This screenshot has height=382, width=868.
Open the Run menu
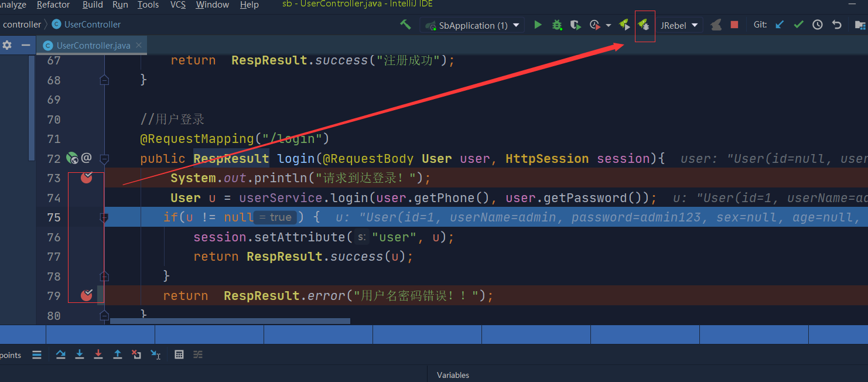120,5
